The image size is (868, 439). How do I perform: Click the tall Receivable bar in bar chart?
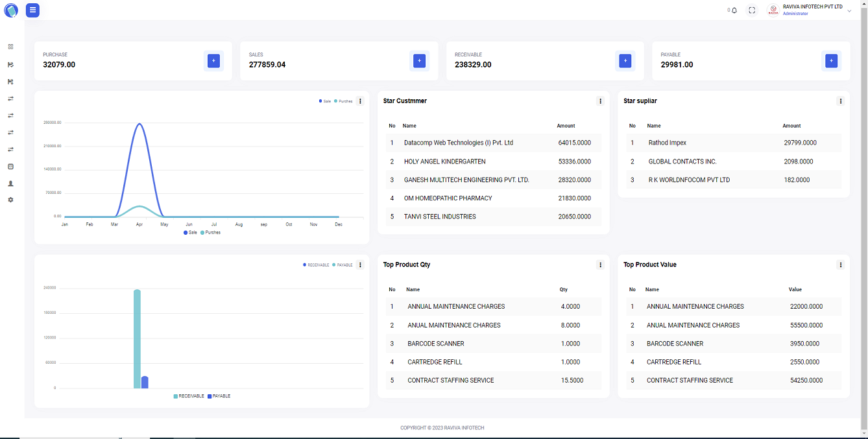137,338
